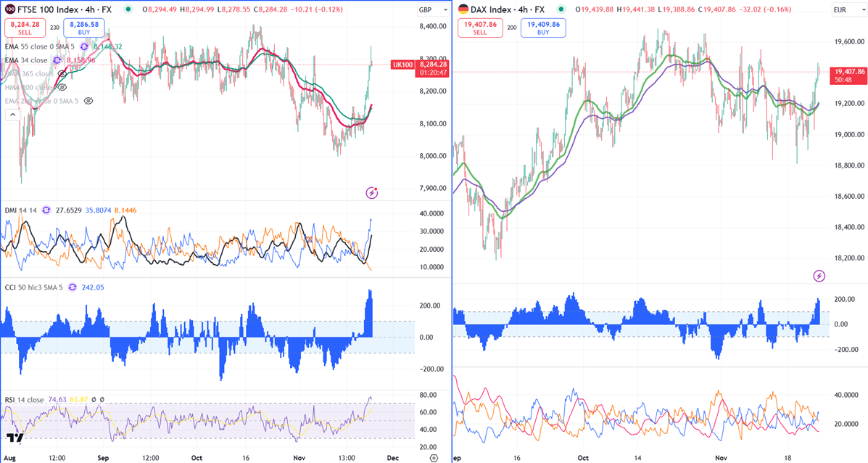This screenshot has height=463, width=868.
Task: Click the 8,286.58 BUY button on FTSE
Action: coord(84,28)
